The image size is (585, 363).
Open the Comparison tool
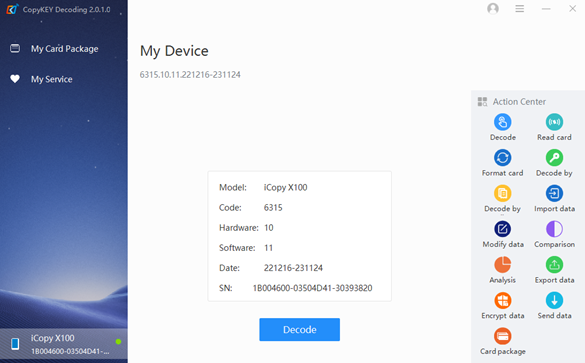554,229
